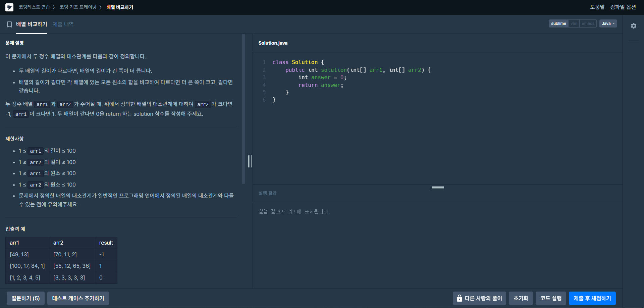Open editor settings gear icon
The height and width of the screenshot is (308, 644).
click(633, 26)
